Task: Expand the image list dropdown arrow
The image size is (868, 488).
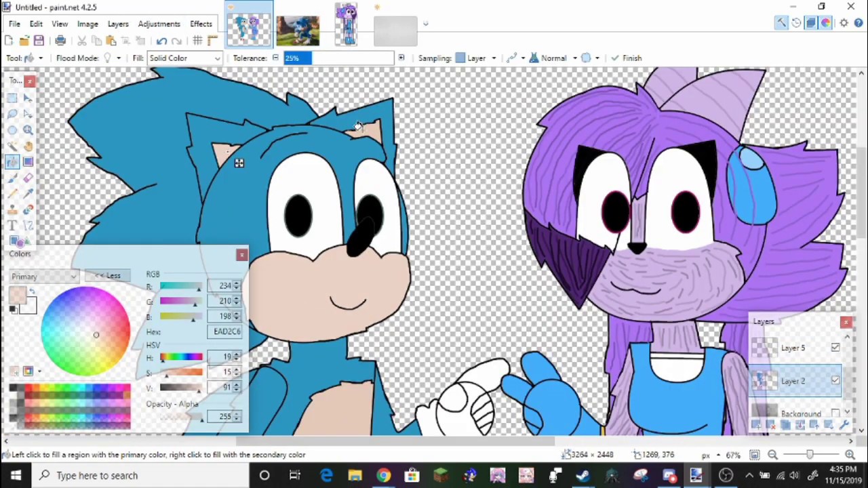Action: [425, 24]
